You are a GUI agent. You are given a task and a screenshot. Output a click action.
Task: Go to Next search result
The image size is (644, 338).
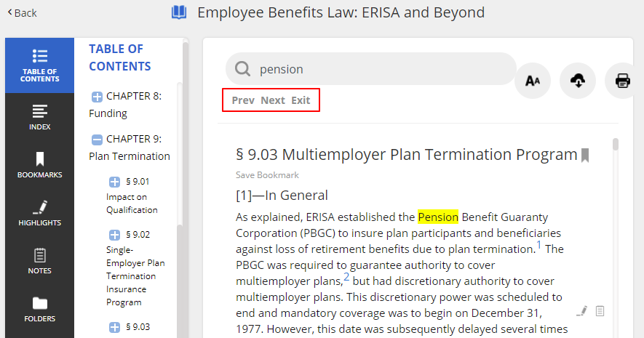273,100
